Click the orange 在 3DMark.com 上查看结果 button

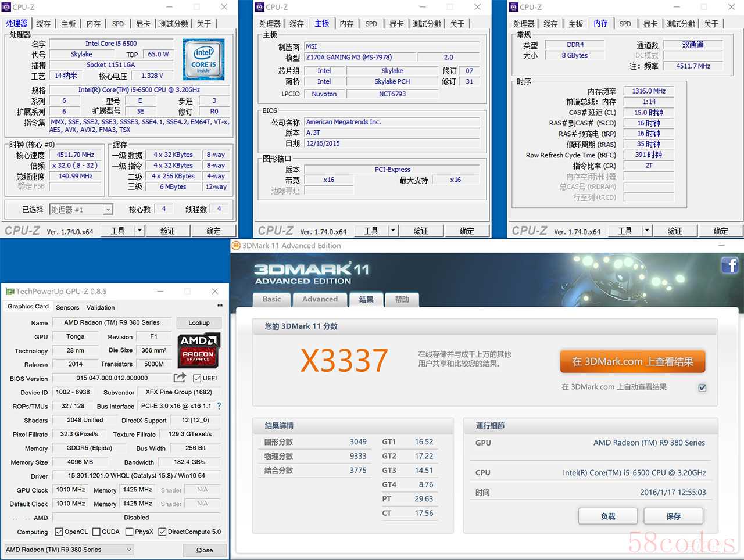(x=632, y=361)
